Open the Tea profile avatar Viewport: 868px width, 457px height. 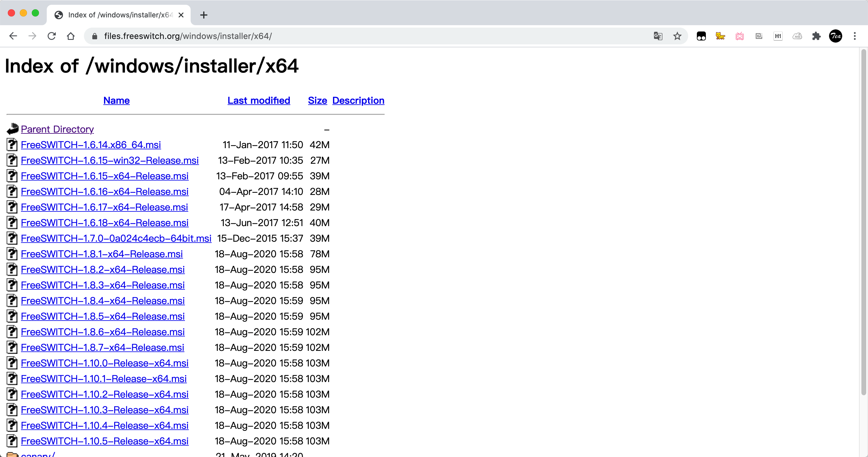pyautogui.click(x=836, y=36)
